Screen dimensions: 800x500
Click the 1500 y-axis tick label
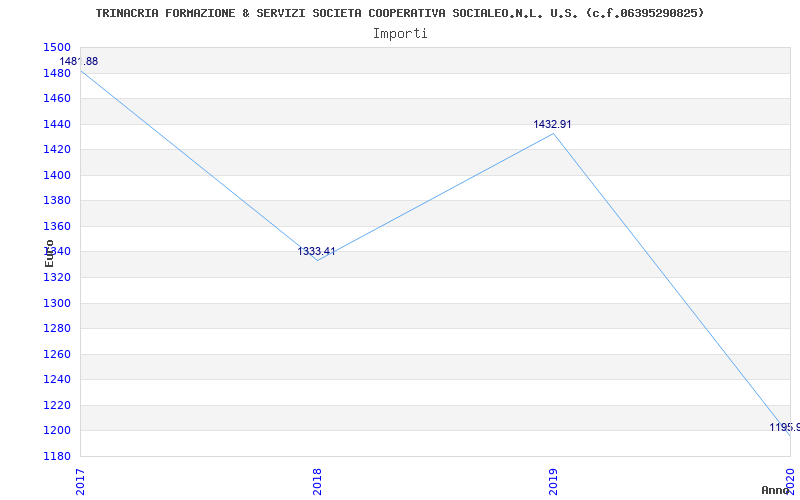pos(57,47)
